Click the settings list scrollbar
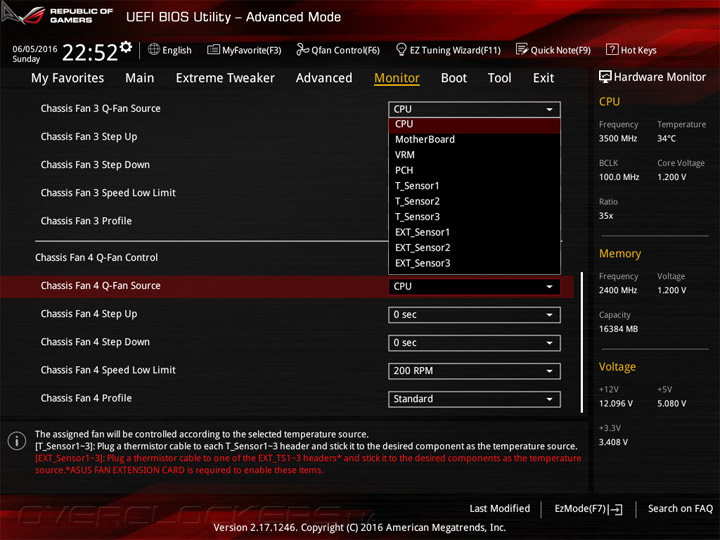The width and height of the screenshot is (720, 540). pos(582,342)
